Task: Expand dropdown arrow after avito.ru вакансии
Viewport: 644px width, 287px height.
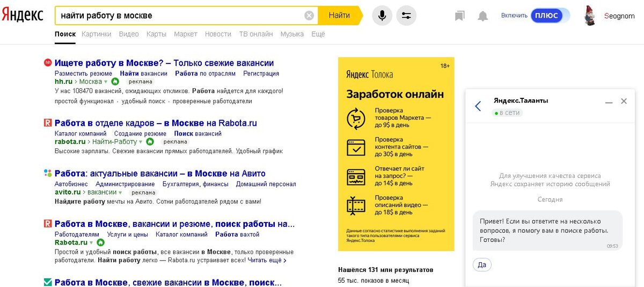Action: pos(121,192)
